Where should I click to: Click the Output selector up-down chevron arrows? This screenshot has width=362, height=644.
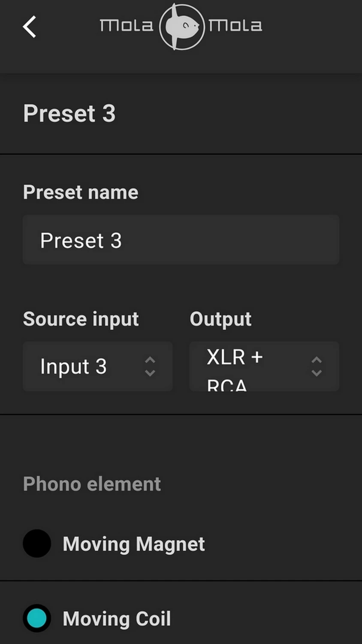click(x=316, y=366)
